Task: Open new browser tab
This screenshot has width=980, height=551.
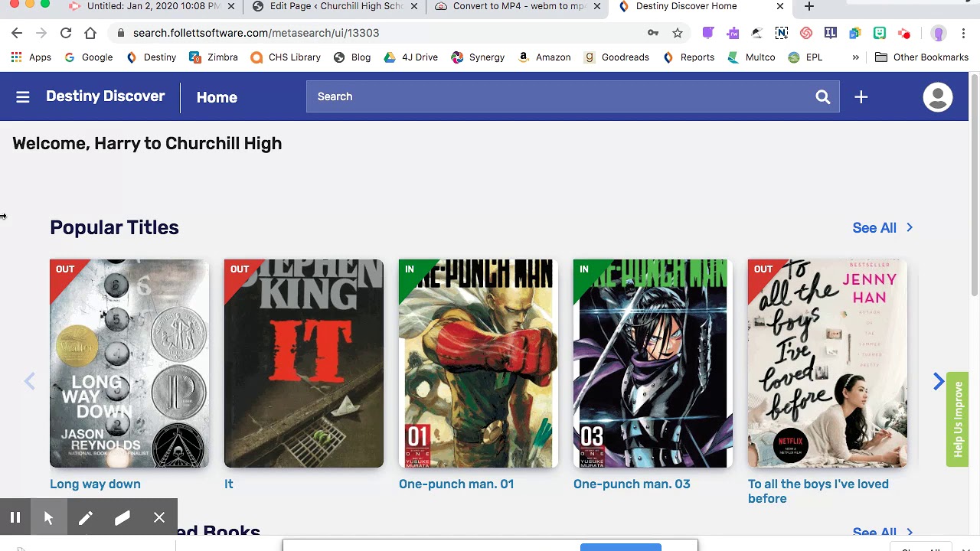Action: pos(809,6)
